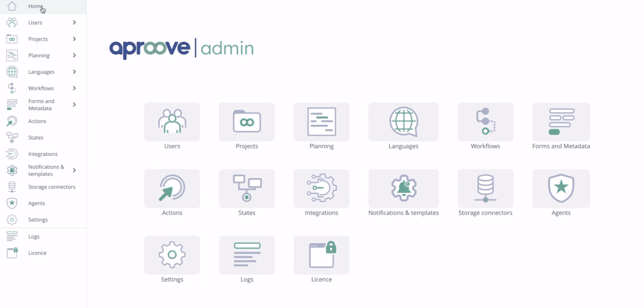Viewport: 644px width, 308px height.
Task: Open the Agents shield tile
Action: [561, 189]
